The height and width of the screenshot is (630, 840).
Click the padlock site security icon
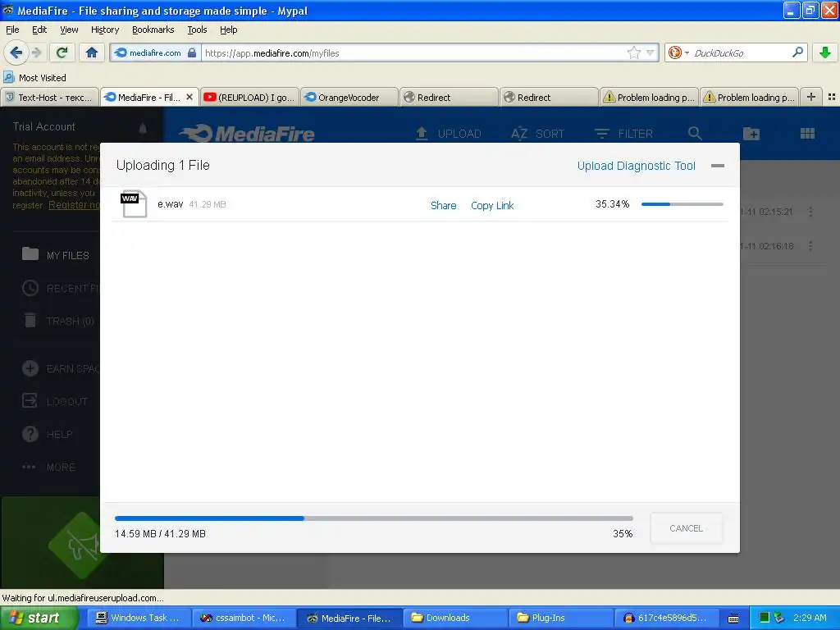(x=192, y=52)
